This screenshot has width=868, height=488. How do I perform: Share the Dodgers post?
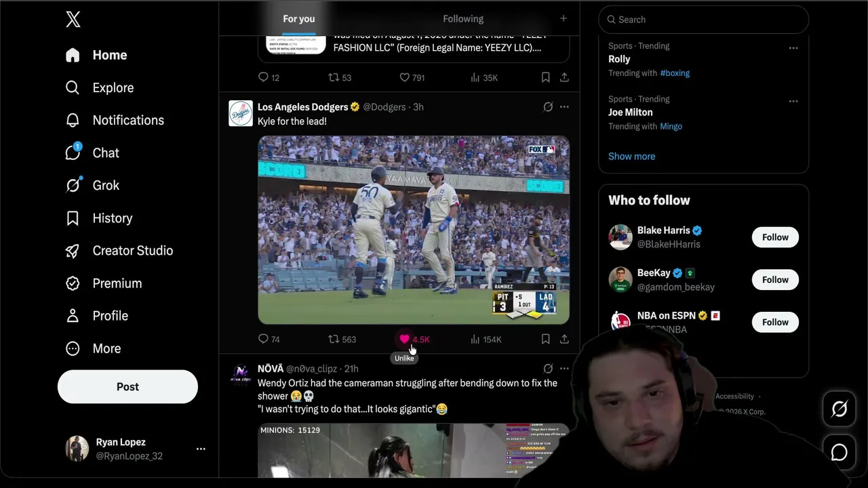pos(564,339)
